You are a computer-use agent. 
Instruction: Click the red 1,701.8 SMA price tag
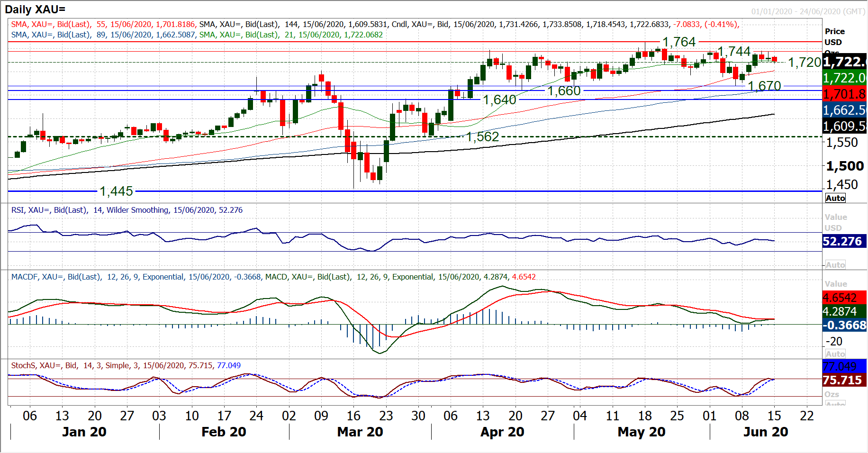click(844, 94)
